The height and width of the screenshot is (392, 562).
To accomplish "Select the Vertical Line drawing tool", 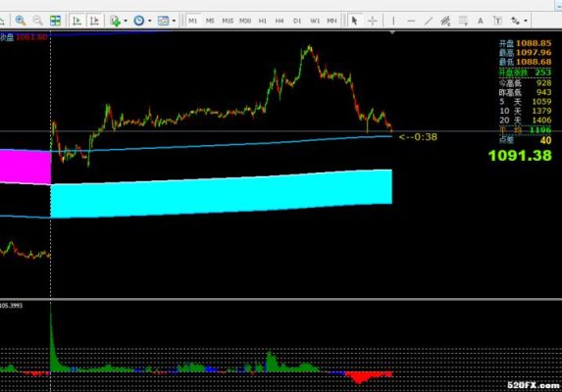I will pyautogui.click(x=393, y=21).
